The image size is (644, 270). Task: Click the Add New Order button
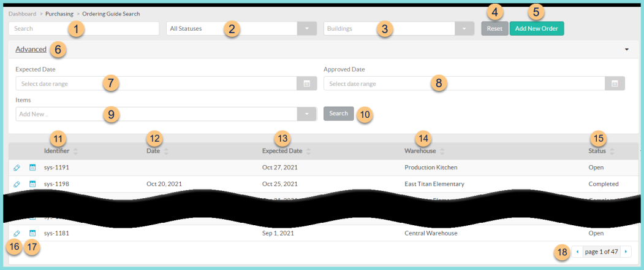[x=537, y=29]
